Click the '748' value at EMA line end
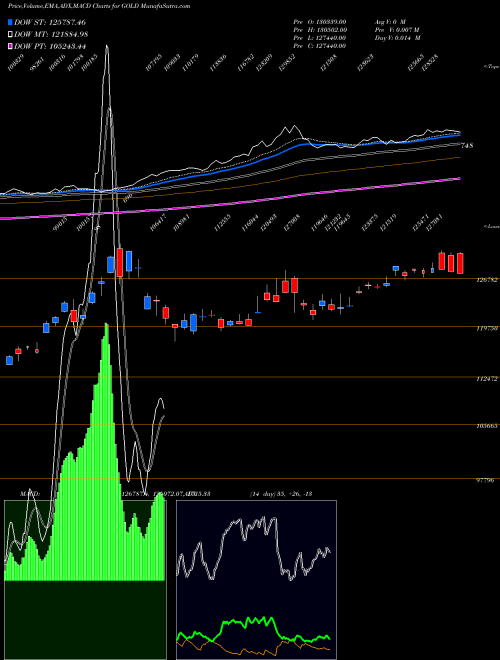The image size is (500, 660). tap(467, 146)
